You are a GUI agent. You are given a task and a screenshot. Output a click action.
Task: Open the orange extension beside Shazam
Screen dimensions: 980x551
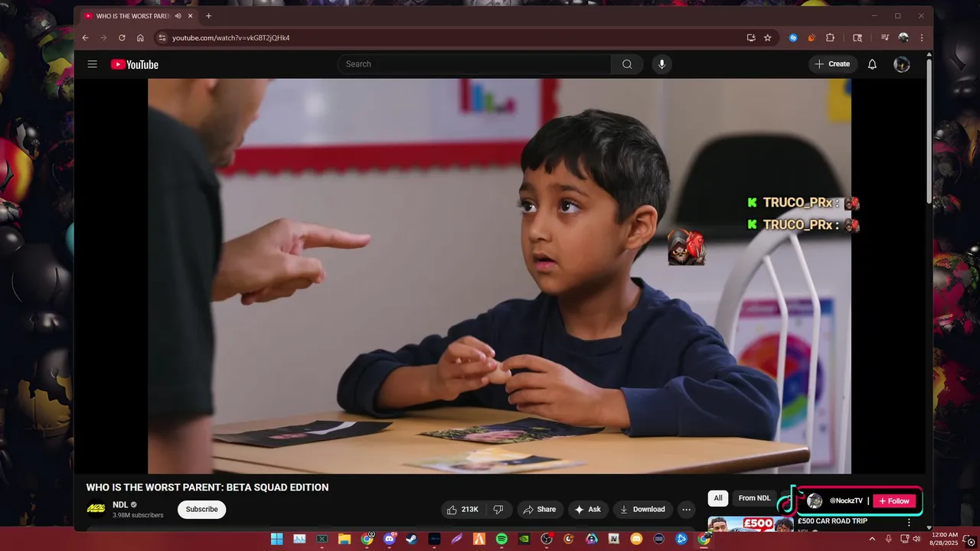[x=812, y=37]
